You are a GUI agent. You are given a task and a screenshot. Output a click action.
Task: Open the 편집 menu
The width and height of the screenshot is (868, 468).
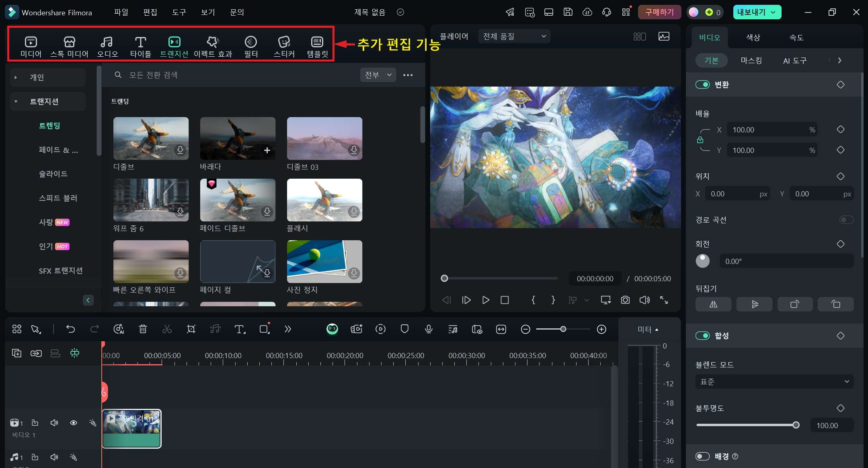tap(150, 12)
